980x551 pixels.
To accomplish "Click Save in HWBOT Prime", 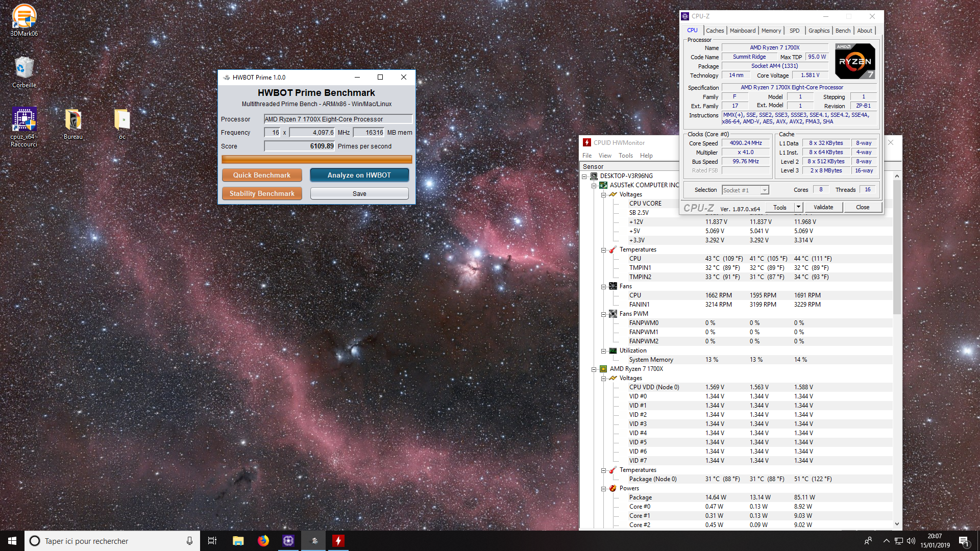I will click(x=359, y=193).
